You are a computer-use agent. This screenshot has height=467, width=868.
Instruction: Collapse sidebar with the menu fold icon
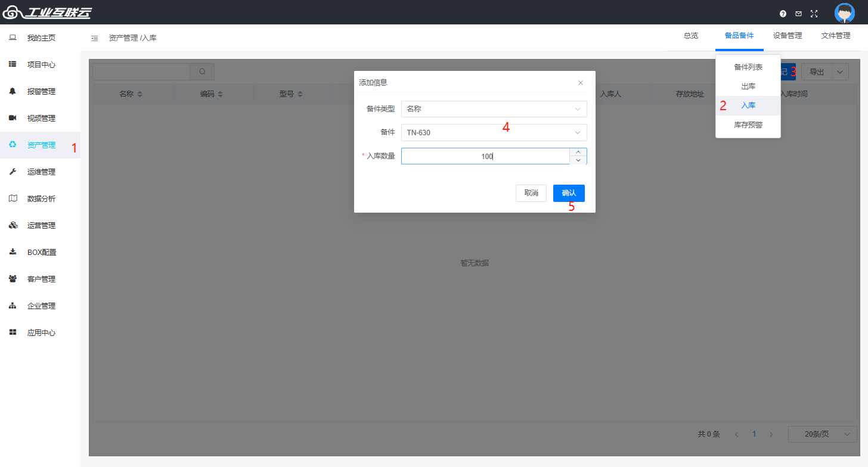(x=95, y=38)
